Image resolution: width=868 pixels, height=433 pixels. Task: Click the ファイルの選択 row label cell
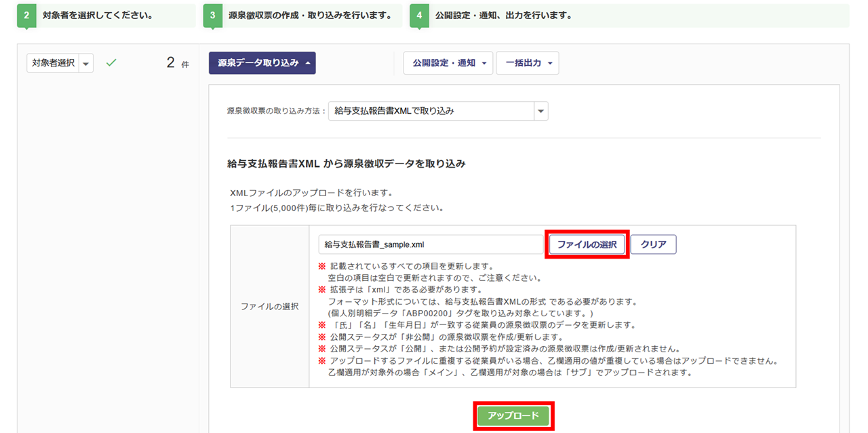click(x=269, y=307)
